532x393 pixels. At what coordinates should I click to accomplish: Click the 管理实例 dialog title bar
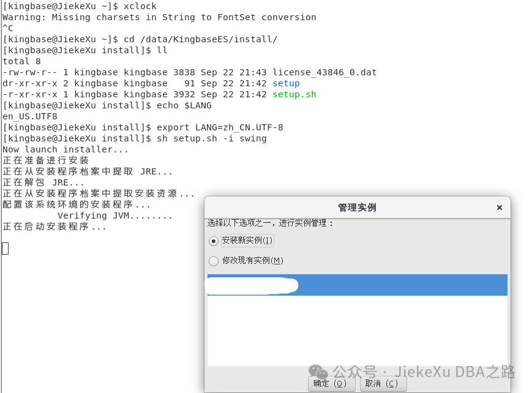click(x=356, y=207)
